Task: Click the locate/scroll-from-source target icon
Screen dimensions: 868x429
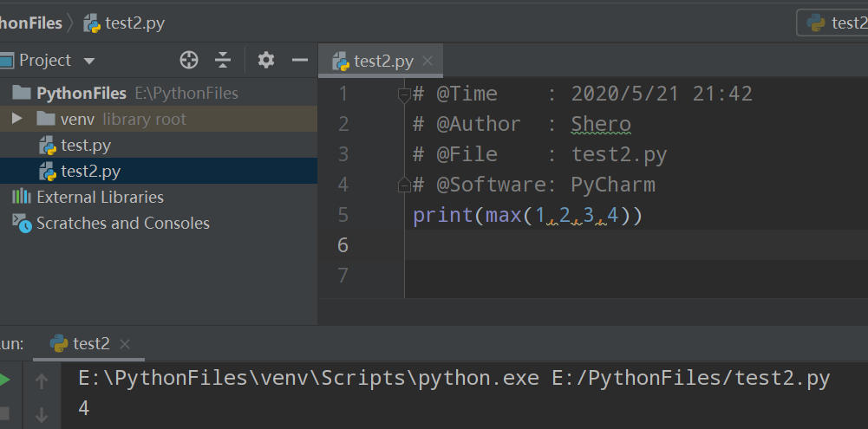Action: (189, 60)
